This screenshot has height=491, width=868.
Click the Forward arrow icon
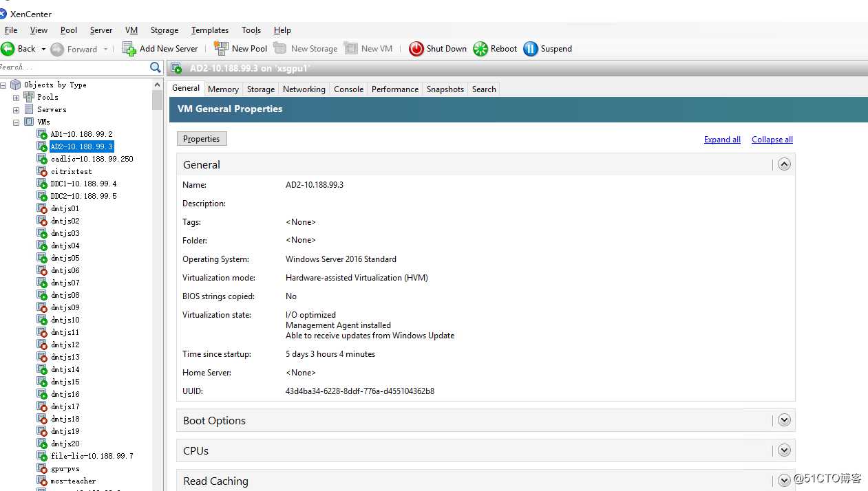pyautogui.click(x=57, y=50)
